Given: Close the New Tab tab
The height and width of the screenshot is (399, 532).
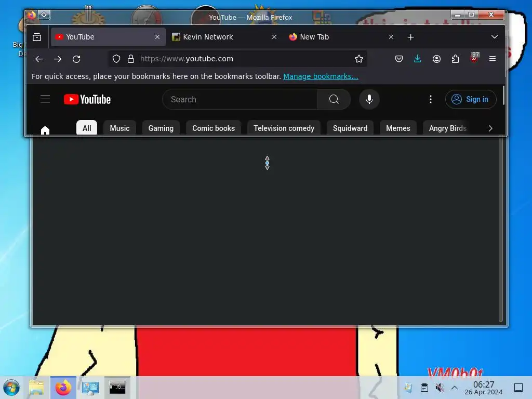Looking at the screenshot, I should pyautogui.click(x=391, y=37).
